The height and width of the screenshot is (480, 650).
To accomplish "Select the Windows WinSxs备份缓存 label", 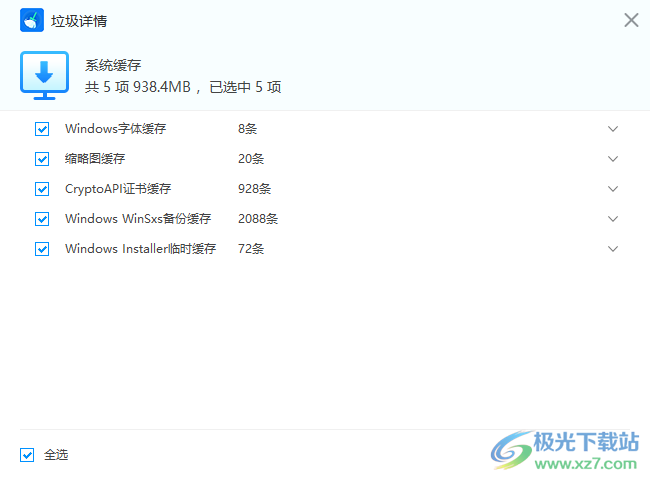I will click(x=138, y=219).
